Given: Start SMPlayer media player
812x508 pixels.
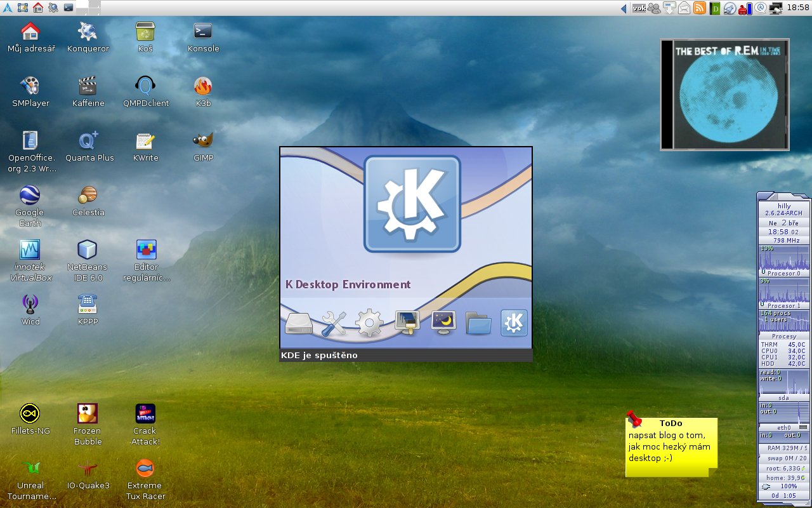Looking at the screenshot, I should click(30, 91).
